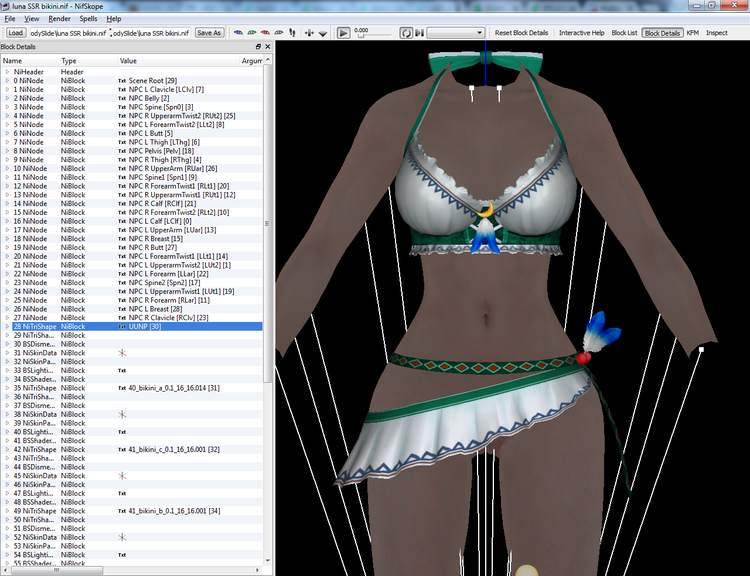This screenshot has height=576, width=750.
Task: Sort by the Type column header
Action: click(88, 61)
